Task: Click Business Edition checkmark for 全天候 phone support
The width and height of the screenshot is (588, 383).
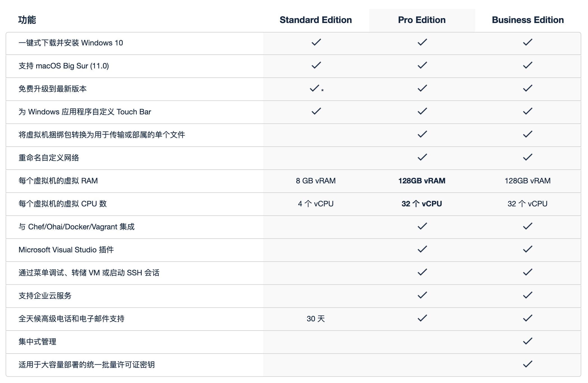Action: 527,319
